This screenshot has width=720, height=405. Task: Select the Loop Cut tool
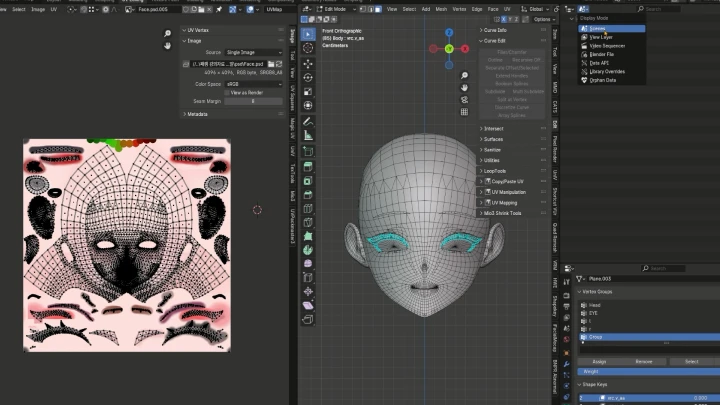pos(308,208)
